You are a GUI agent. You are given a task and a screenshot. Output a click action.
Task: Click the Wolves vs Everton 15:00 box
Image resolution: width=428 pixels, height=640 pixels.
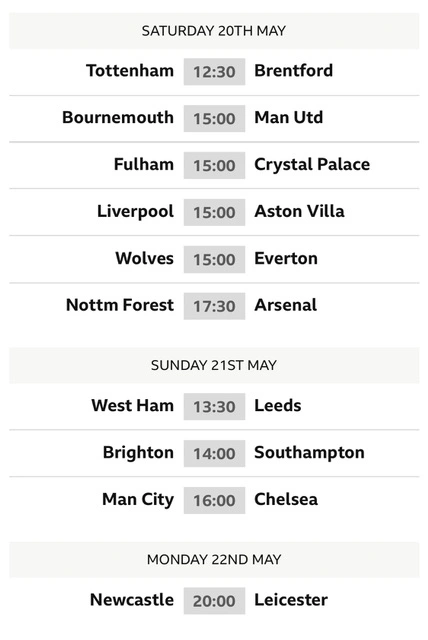(214, 259)
